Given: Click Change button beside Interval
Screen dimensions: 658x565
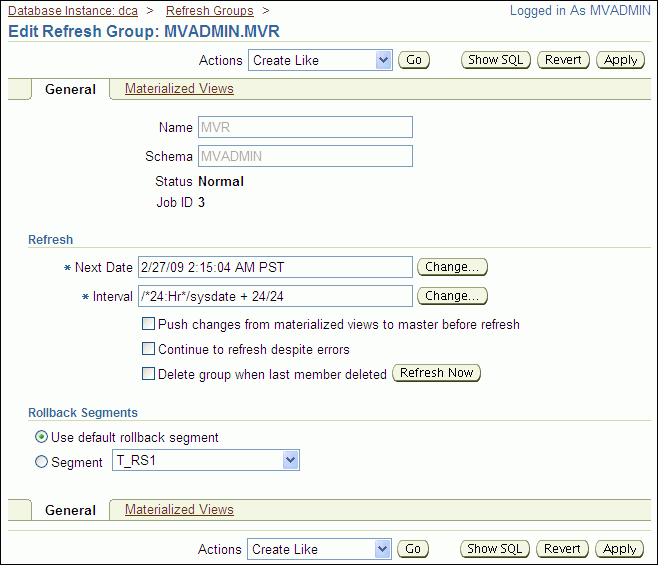Looking at the screenshot, I should tap(452, 296).
